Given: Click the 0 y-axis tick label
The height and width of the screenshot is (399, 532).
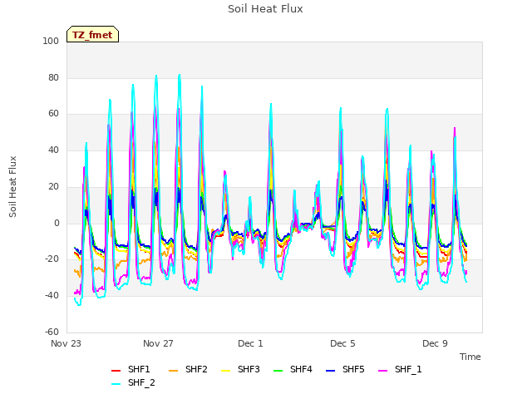Looking at the screenshot, I should (57, 224).
